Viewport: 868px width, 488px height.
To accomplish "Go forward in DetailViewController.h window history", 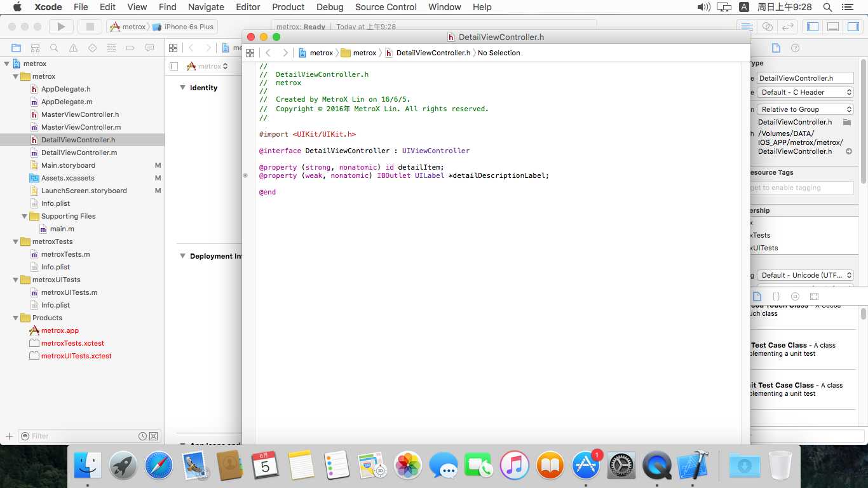I will (x=285, y=53).
